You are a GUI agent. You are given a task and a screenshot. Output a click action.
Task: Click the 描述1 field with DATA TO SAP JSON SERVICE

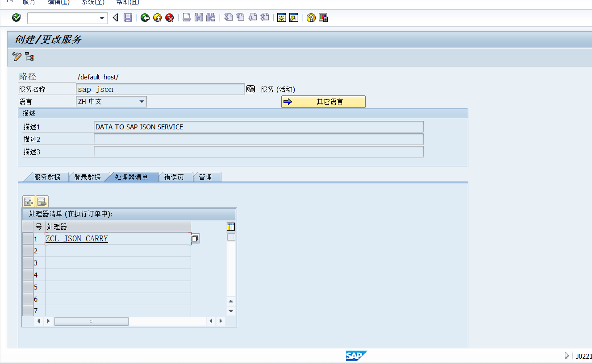point(258,127)
